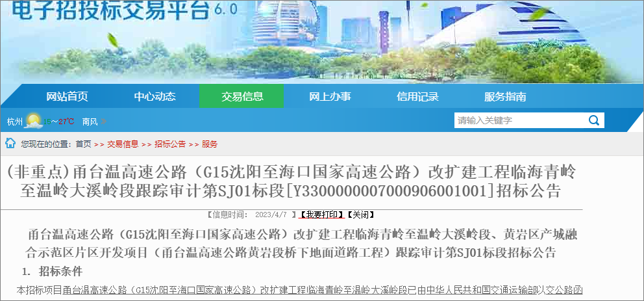The width and height of the screenshot is (644, 301).
Task: Click the home icon in breadcrumb bar
Action: (x=11, y=143)
